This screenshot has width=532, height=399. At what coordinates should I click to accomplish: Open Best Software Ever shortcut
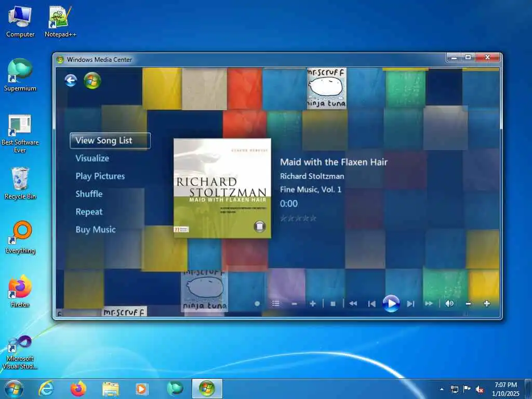(x=20, y=134)
